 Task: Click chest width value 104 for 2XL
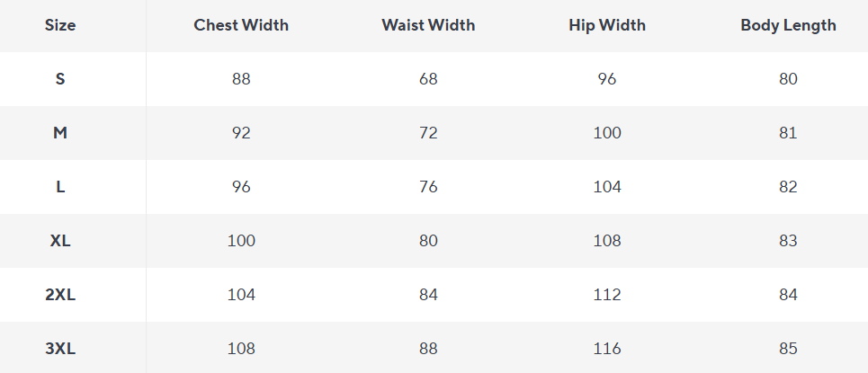coord(241,295)
